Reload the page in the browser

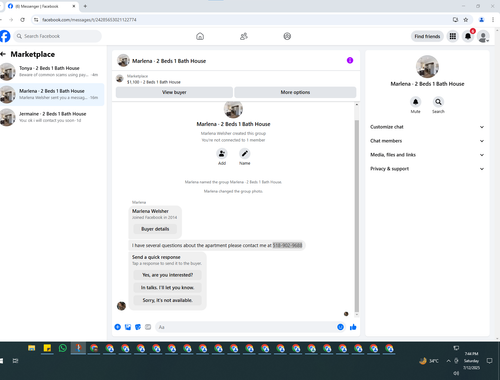pos(22,20)
